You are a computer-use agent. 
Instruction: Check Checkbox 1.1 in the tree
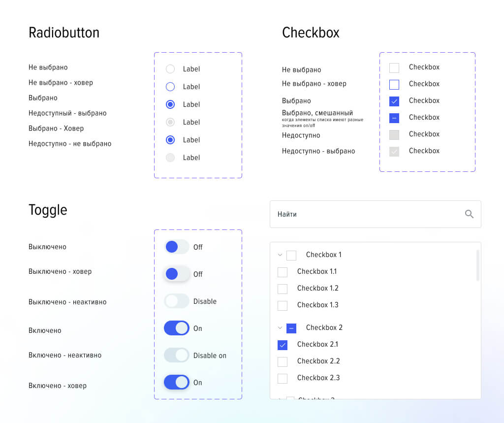click(283, 272)
